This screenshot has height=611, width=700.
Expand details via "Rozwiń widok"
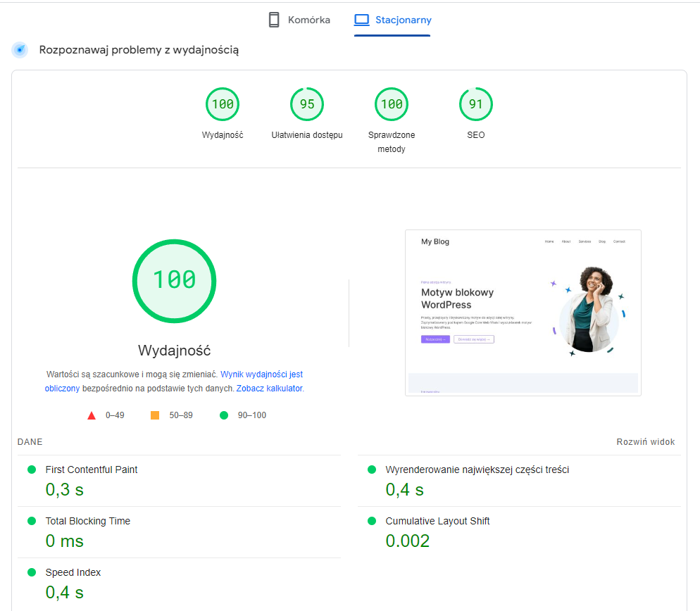coord(645,441)
